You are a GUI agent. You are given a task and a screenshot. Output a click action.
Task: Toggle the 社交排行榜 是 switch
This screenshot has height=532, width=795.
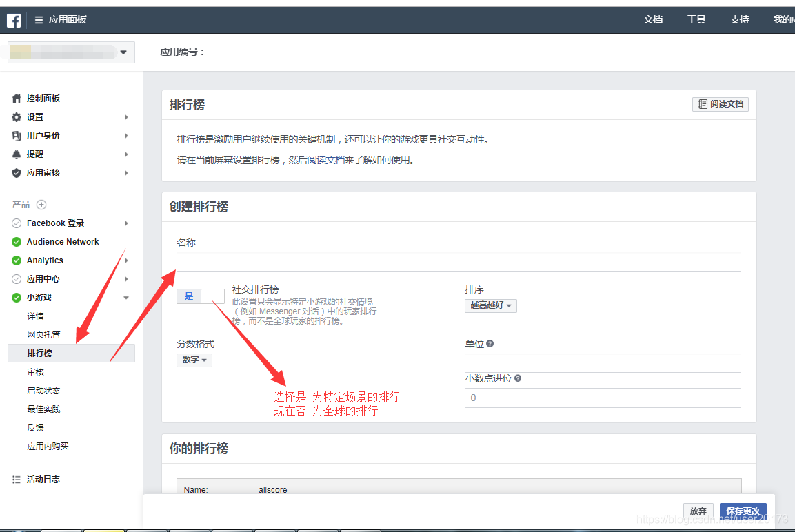(x=200, y=296)
